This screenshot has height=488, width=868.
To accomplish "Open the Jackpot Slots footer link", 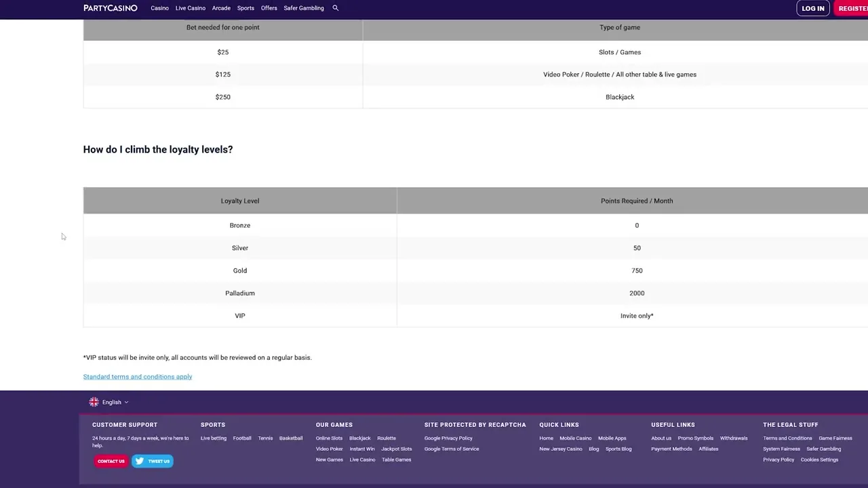I will coord(397,449).
